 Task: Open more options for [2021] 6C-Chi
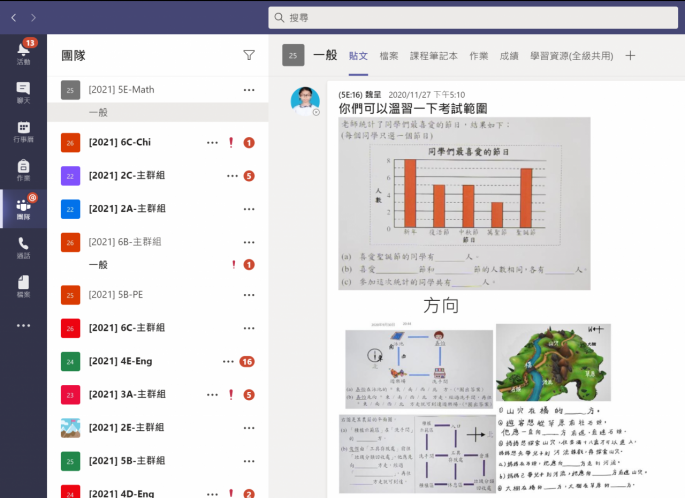tap(212, 142)
